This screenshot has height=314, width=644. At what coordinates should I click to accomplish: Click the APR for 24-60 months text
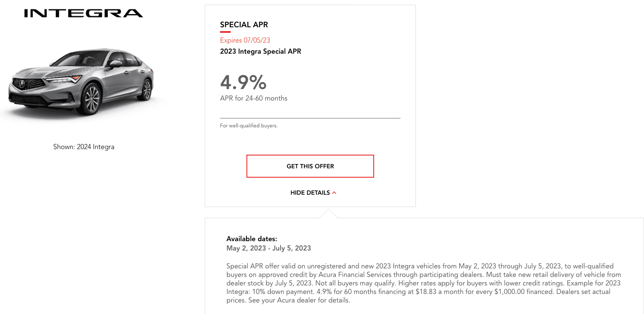[253, 98]
